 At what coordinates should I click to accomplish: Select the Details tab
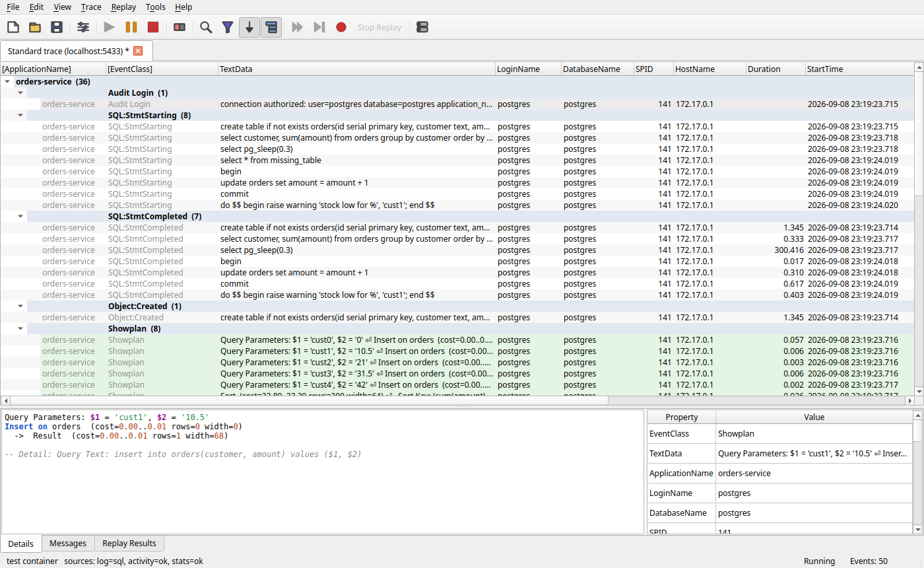pos(21,544)
